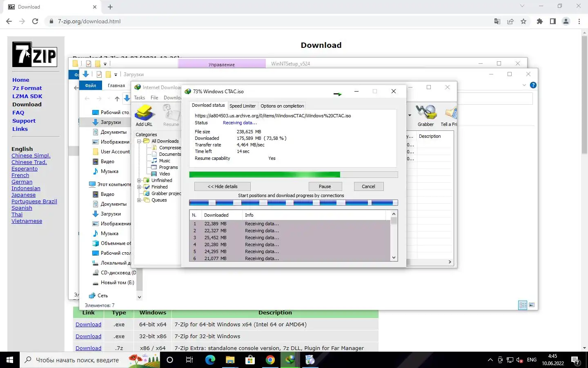Collapse the All Downloads tree node

(x=139, y=141)
